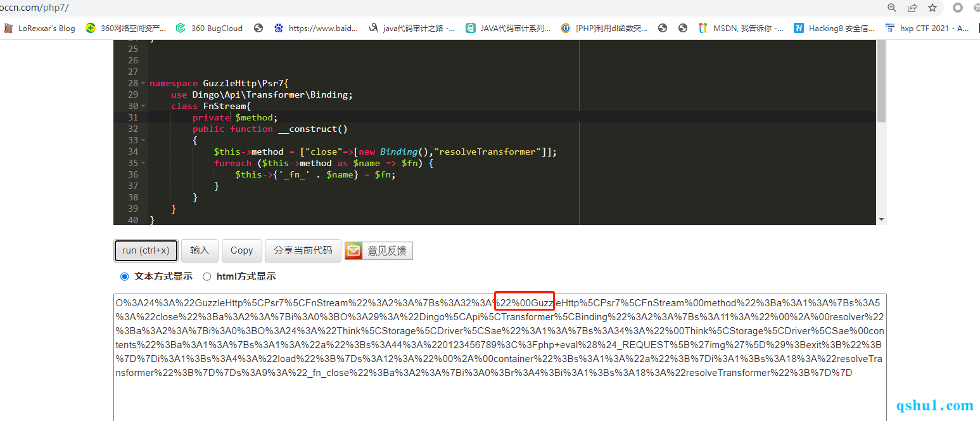This screenshot has width=980, height=421.
Task: Collapse class FnStream fold arrow on line 30
Action: coord(143,106)
